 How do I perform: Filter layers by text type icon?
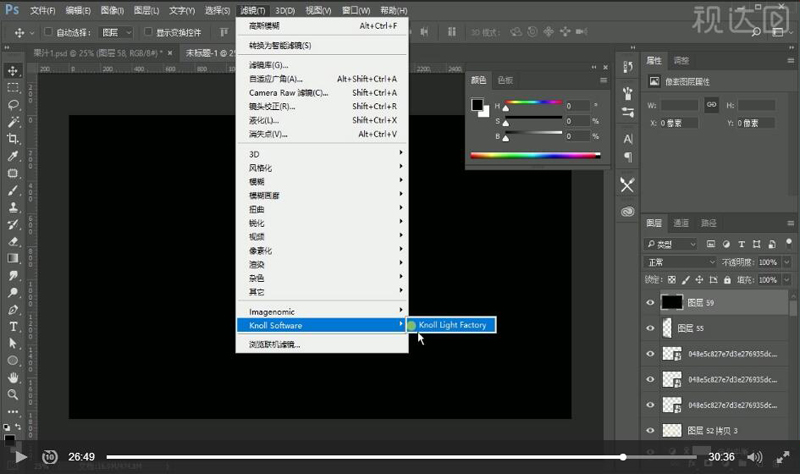(741, 244)
